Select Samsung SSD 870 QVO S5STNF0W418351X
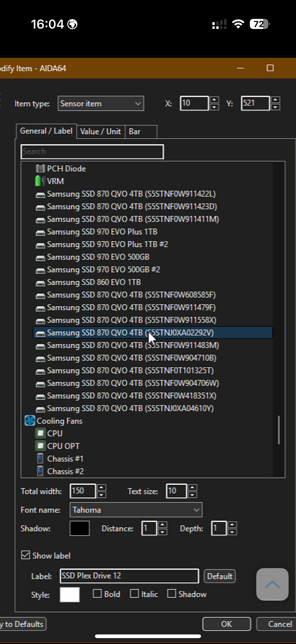The image size is (296, 644). point(132,395)
